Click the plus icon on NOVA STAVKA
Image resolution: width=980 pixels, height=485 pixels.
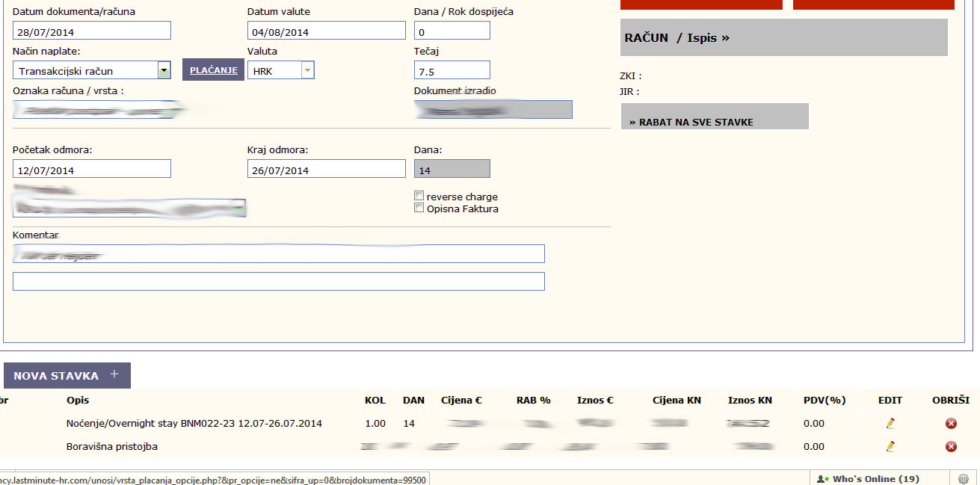[114, 374]
